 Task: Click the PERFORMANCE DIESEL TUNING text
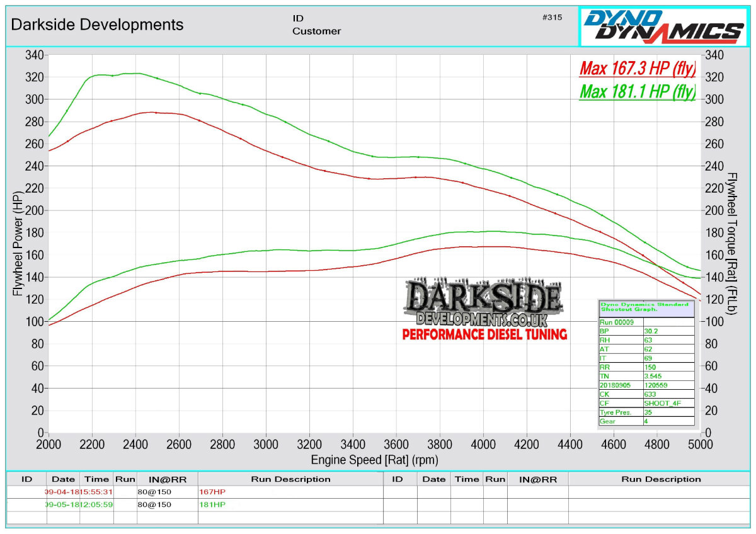(484, 334)
